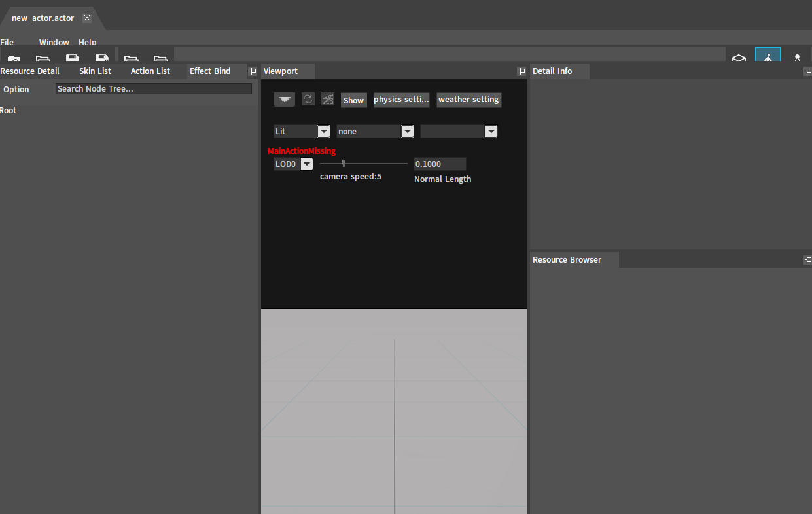The height and width of the screenshot is (514, 812).
Task: Switch to the Action List tab
Action: [x=150, y=71]
